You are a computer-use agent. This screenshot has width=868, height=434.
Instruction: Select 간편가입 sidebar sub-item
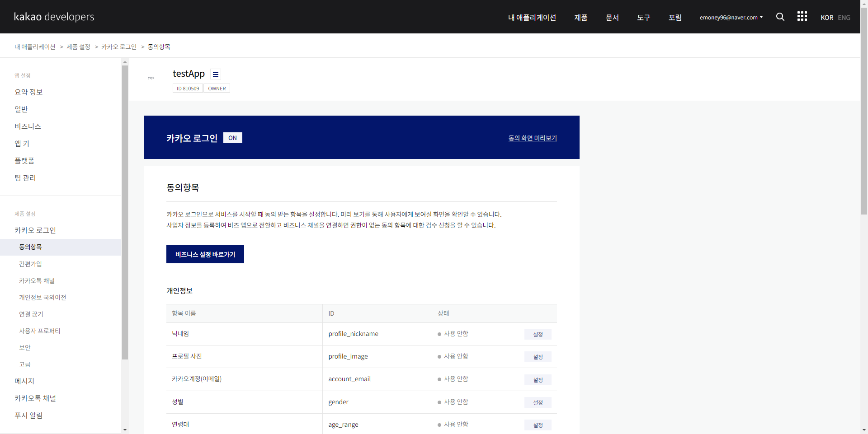click(30, 264)
